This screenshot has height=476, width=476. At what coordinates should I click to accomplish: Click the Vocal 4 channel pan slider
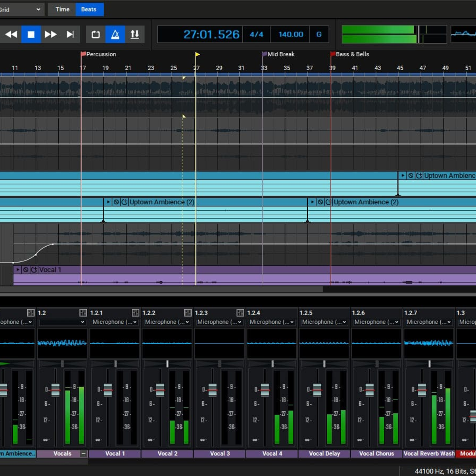pyautogui.click(x=272, y=364)
